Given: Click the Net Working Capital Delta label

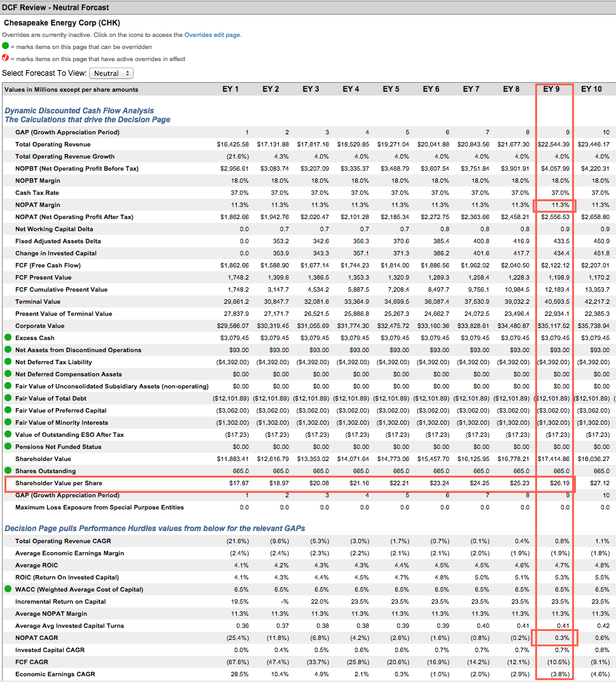Looking at the screenshot, I should 54,229.
